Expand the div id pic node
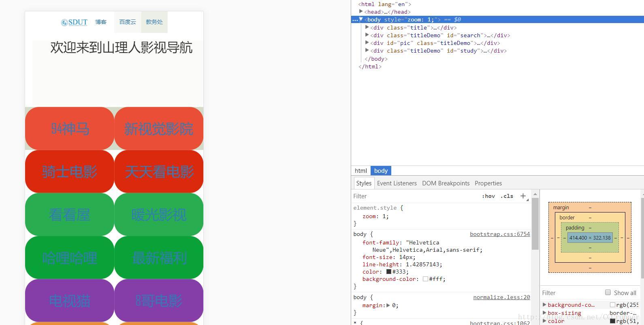This screenshot has width=644, height=325. 367,43
